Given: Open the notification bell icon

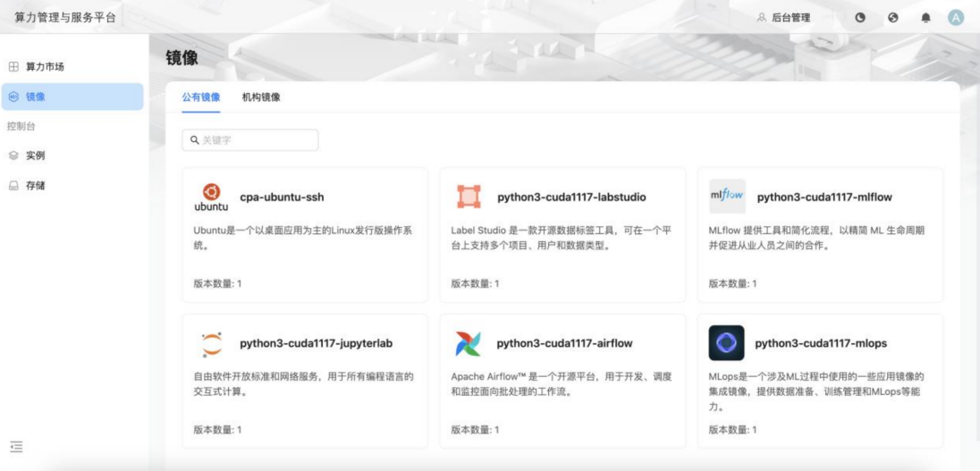Looking at the screenshot, I should pos(925,17).
